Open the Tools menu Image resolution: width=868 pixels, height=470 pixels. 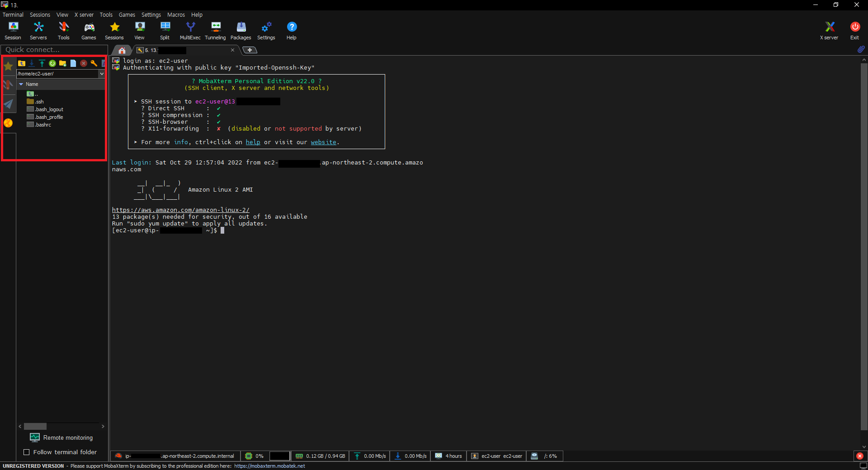coord(106,14)
